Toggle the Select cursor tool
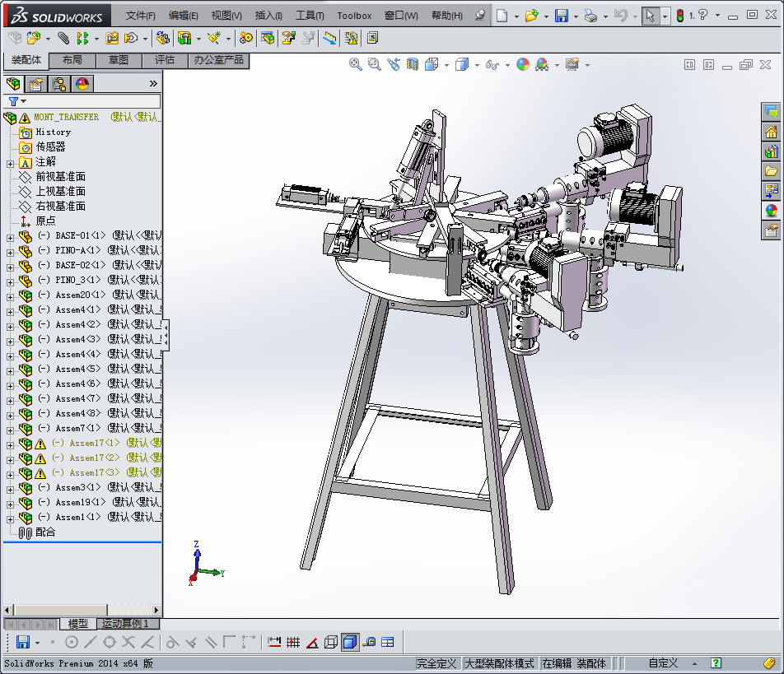This screenshot has width=784, height=674. point(651,16)
